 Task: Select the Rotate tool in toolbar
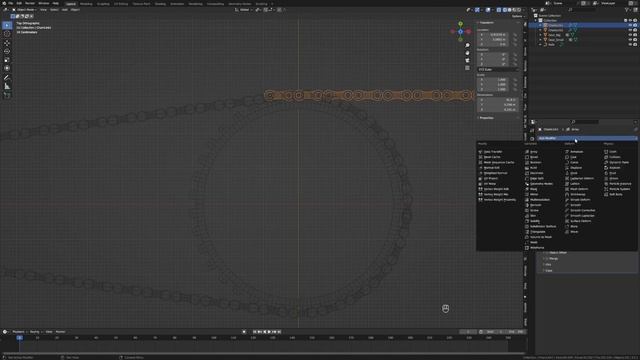coord(7,51)
